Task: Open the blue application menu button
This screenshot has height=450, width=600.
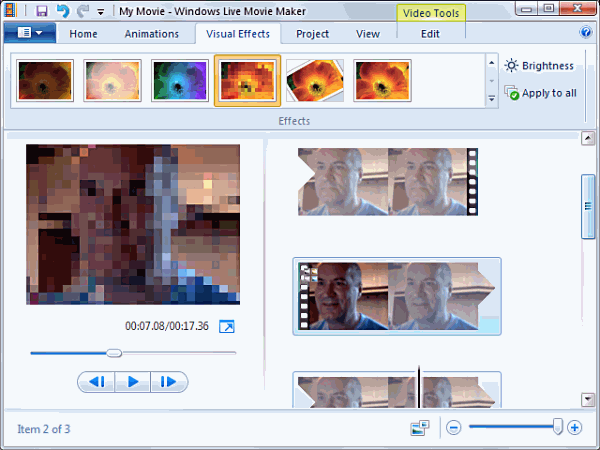Action: tap(30, 33)
